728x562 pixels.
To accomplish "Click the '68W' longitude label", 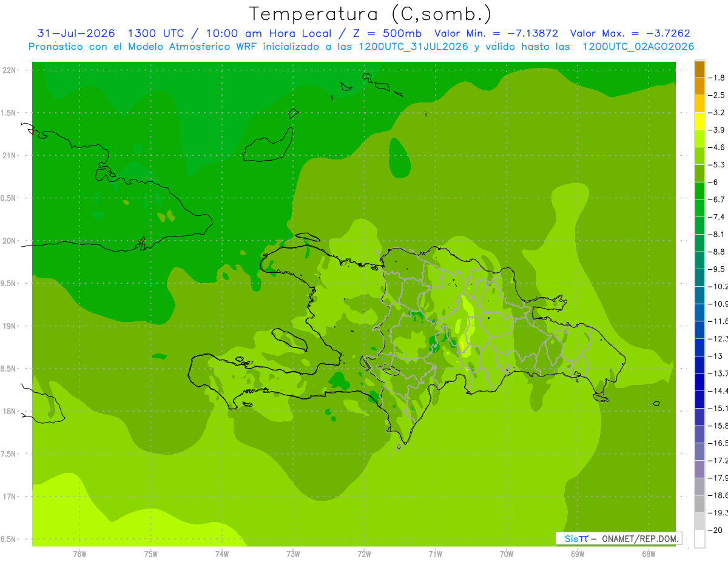I will point(649,554).
